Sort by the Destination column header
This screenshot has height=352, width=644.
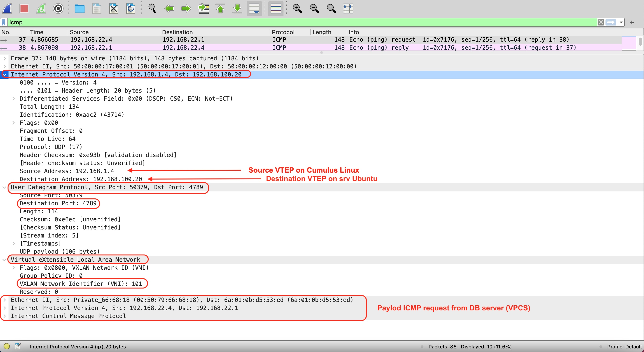(x=215, y=32)
